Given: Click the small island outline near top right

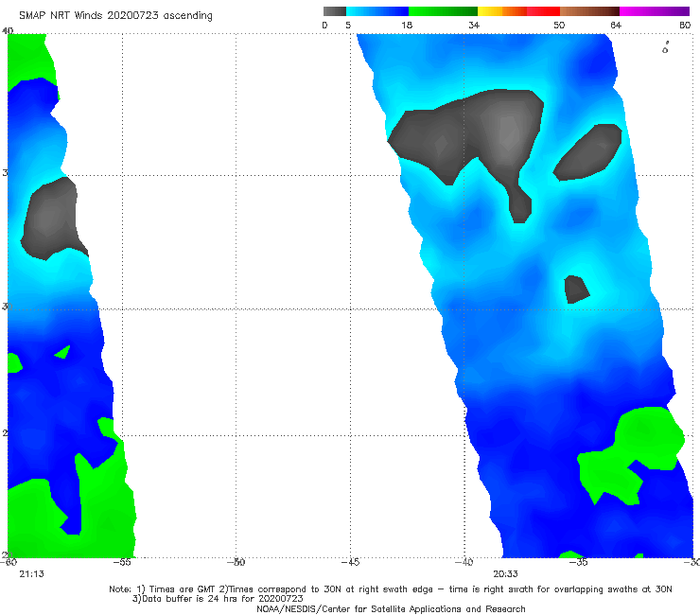Looking at the screenshot, I should coord(666,48).
